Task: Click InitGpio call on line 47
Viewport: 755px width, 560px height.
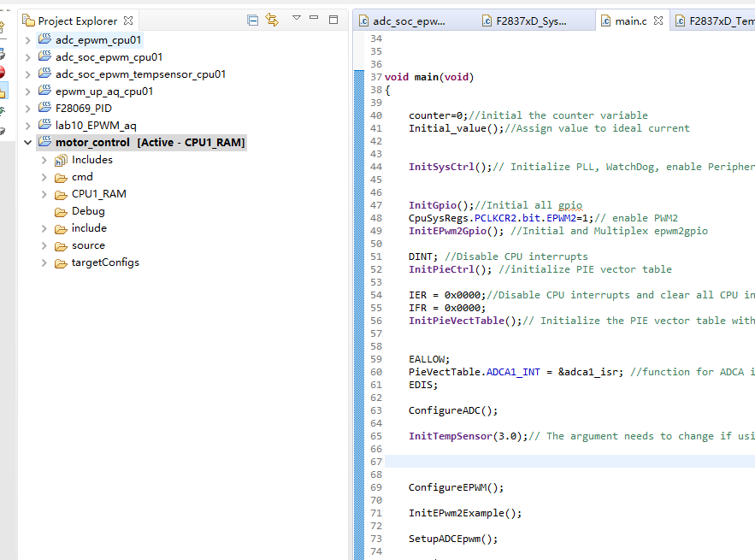Action: (x=433, y=205)
